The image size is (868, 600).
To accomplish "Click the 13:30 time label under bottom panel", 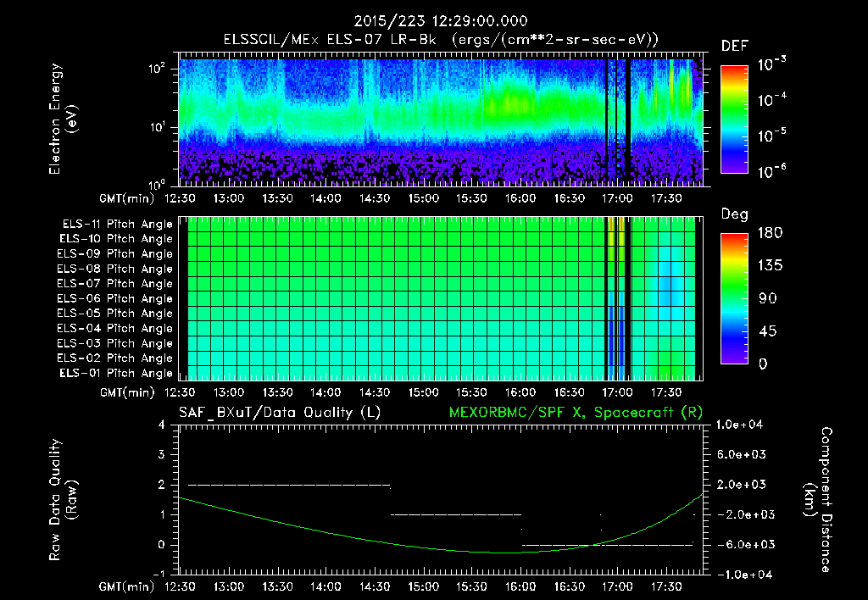I will (x=277, y=586).
